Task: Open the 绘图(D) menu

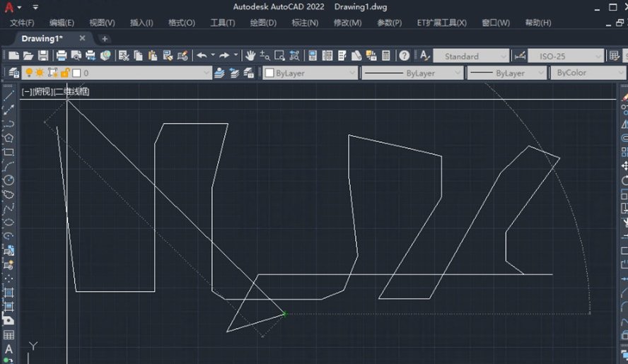Action: coord(263,23)
